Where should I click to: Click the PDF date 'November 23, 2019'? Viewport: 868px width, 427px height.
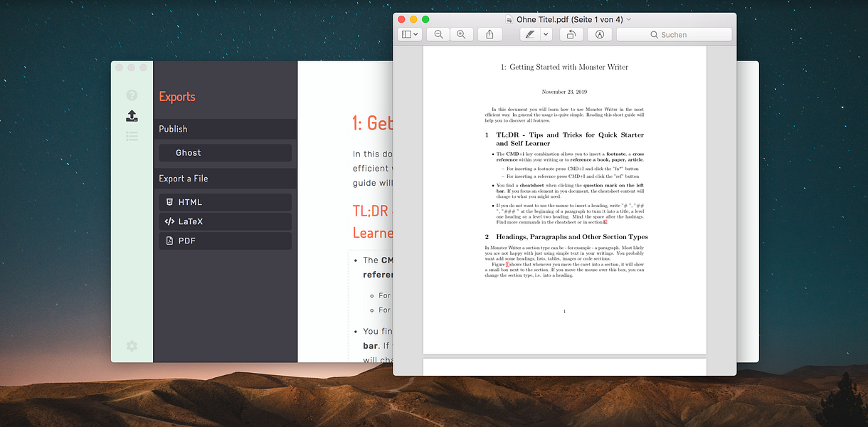[564, 92]
